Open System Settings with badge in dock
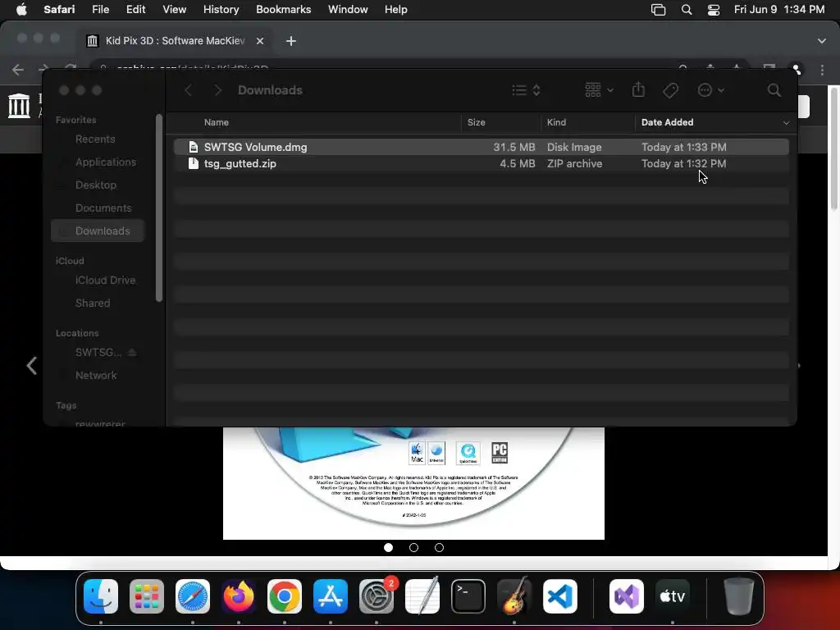Viewport: 840px width, 630px height. click(377, 596)
